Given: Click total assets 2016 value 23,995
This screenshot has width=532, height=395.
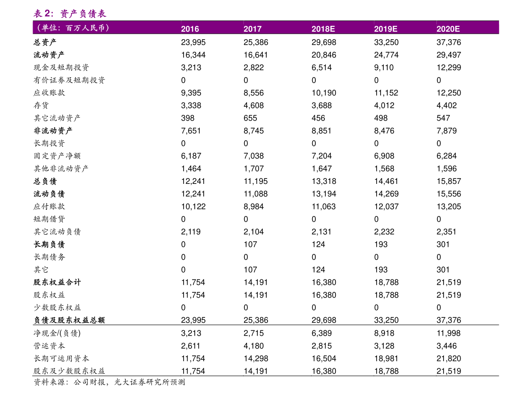Looking at the screenshot, I should 193,42.
